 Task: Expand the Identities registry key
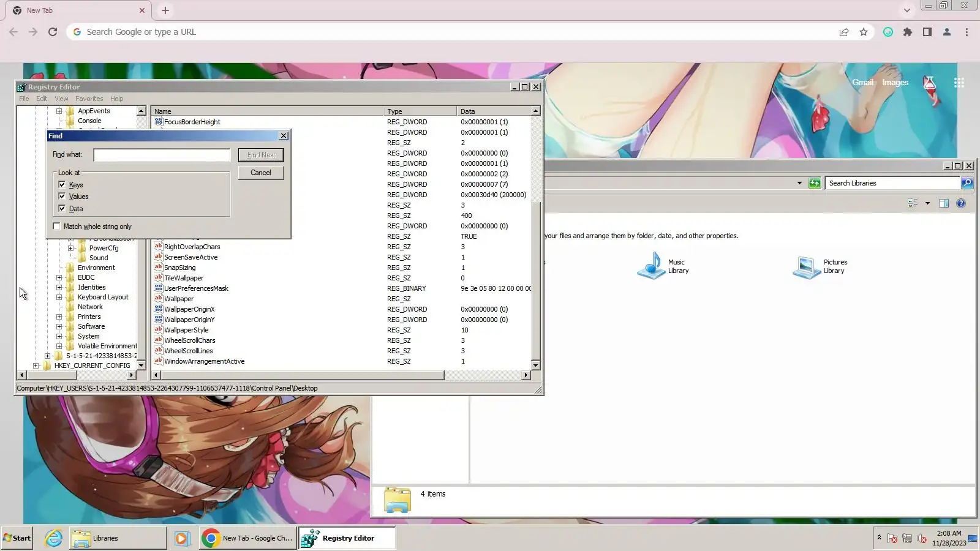59,287
